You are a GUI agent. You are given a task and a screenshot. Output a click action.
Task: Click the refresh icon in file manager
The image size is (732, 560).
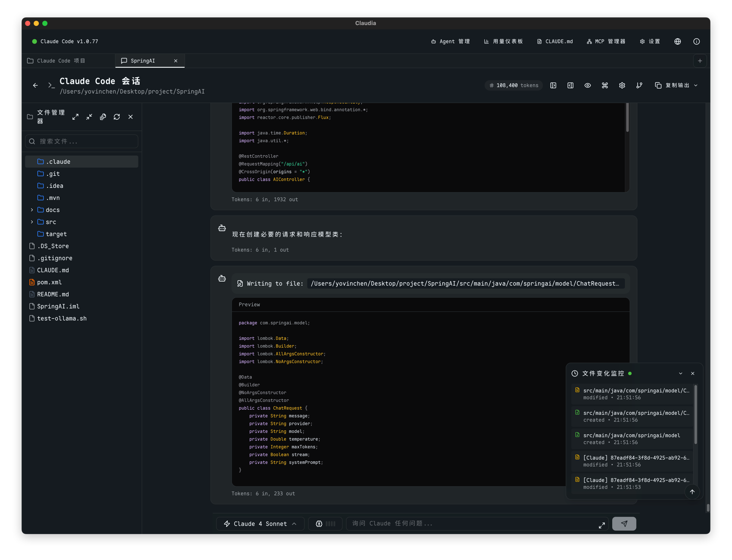click(x=117, y=117)
